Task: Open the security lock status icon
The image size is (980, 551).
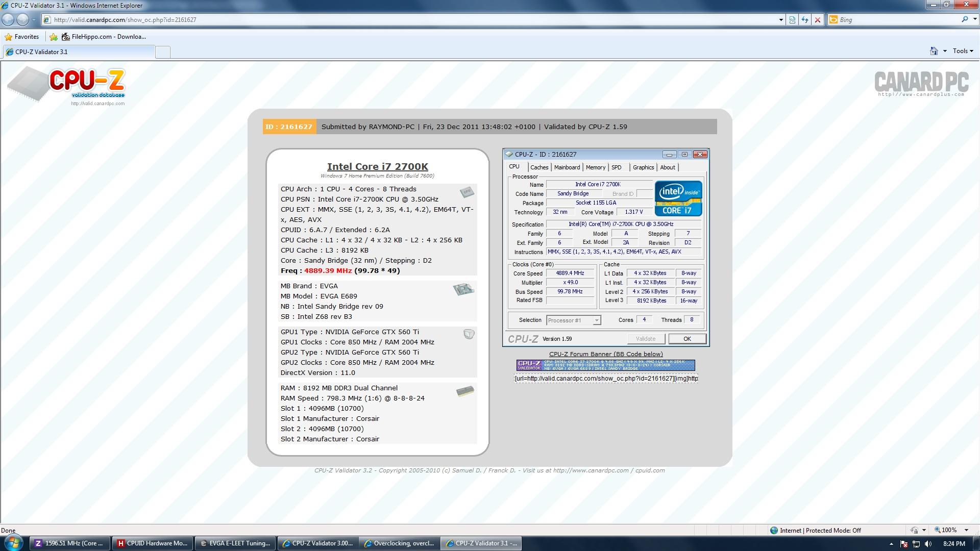Action: (x=914, y=531)
